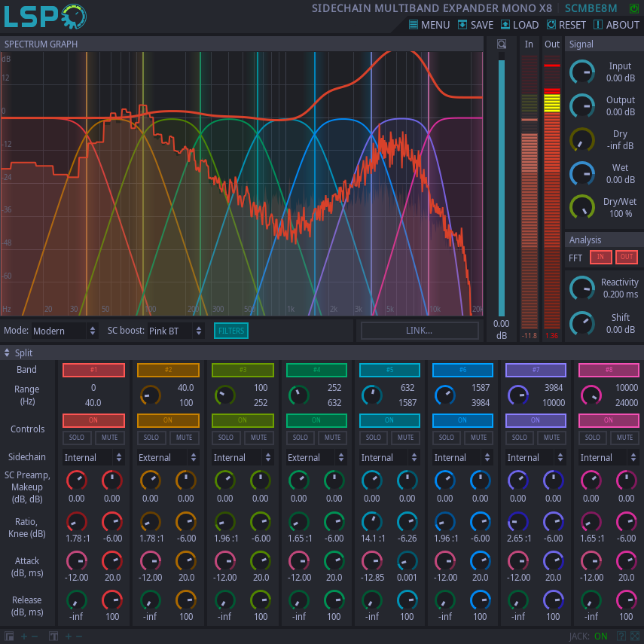Viewport: 644px width, 644px height.
Task: Click the Output gain knob
Action: click(582, 106)
